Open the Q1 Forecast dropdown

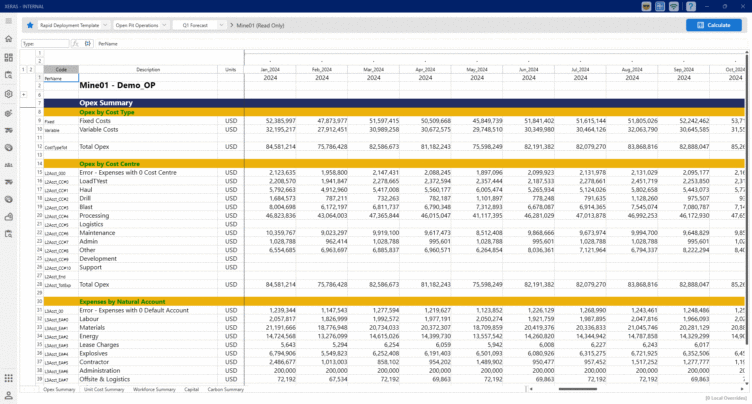click(x=199, y=25)
